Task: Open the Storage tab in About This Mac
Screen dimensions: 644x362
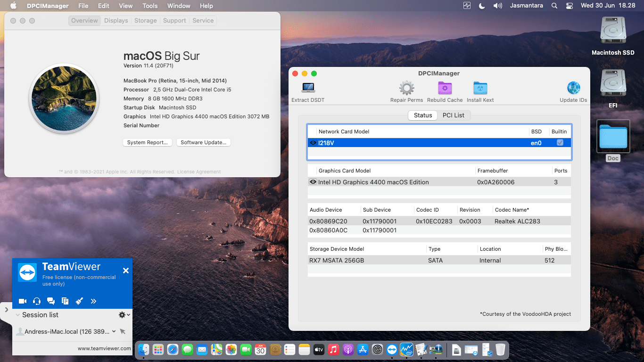Action: pyautogui.click(x=145, y=21)
